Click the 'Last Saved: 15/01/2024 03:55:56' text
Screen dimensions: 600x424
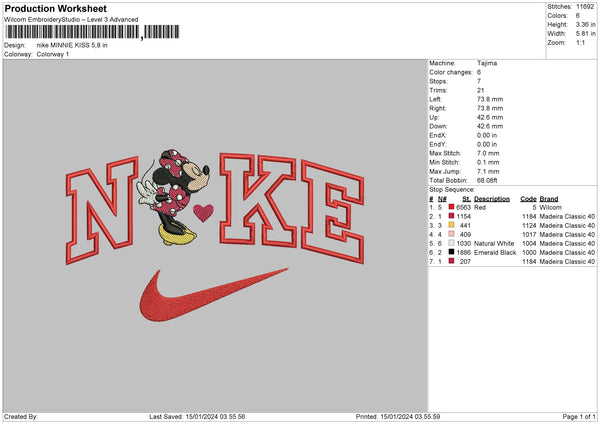tap(197, 416)
